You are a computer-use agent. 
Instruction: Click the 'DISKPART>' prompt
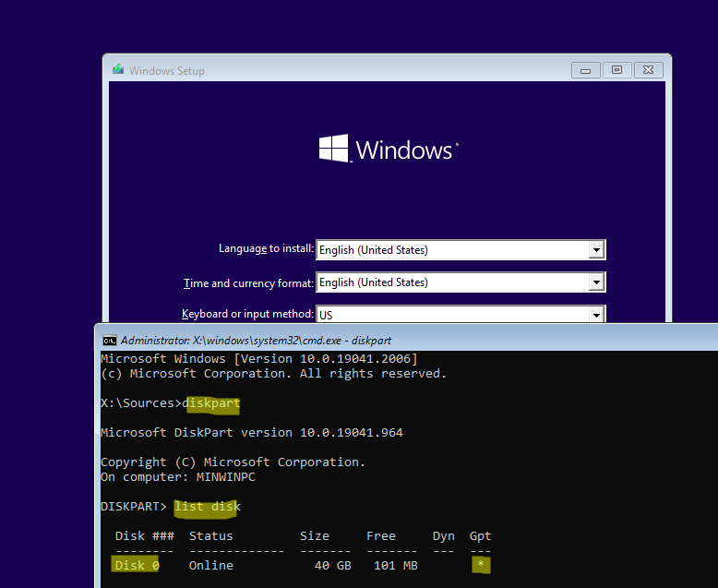134,507
